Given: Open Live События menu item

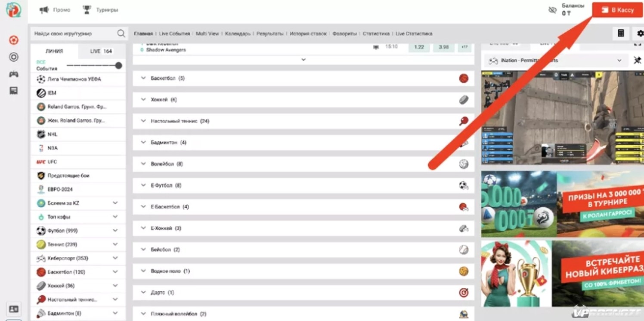Looking at the screenshot, I should click(x=174, y=34).
